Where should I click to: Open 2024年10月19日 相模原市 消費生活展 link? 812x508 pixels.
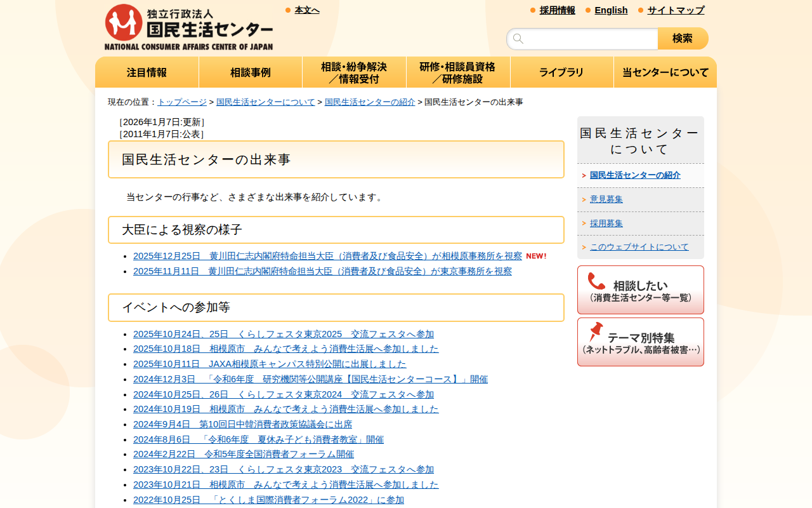coord(286,409)
